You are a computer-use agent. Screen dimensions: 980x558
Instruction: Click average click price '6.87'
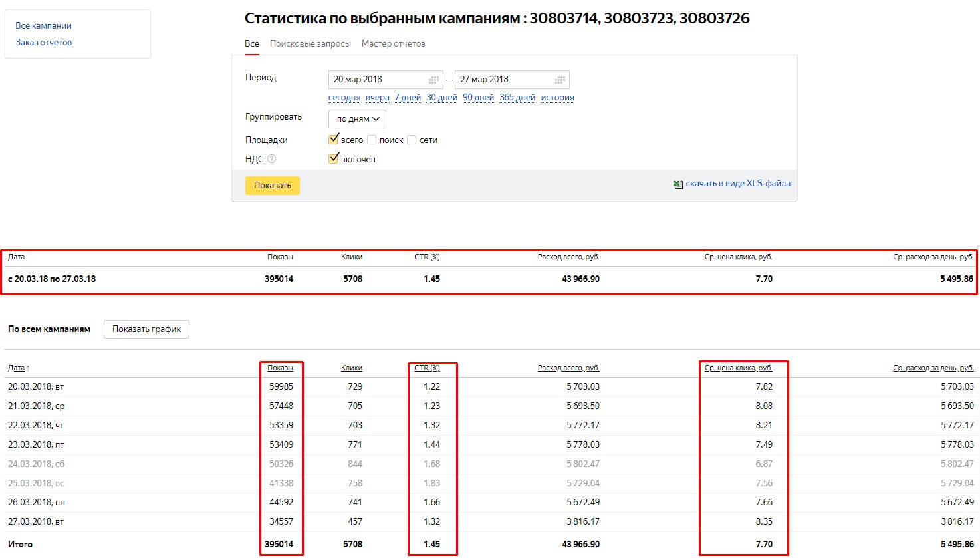point(764,464)
